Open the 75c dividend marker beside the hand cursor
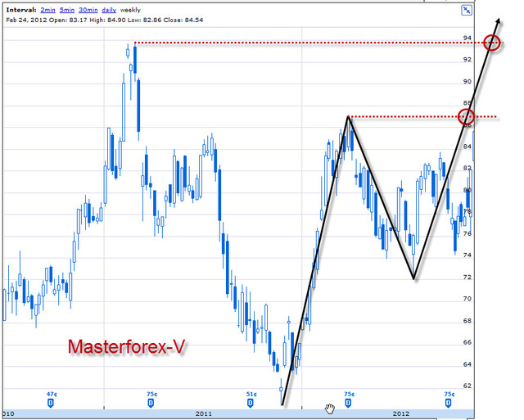The height and width of the screenshot is (420, 524). point(348,404)
